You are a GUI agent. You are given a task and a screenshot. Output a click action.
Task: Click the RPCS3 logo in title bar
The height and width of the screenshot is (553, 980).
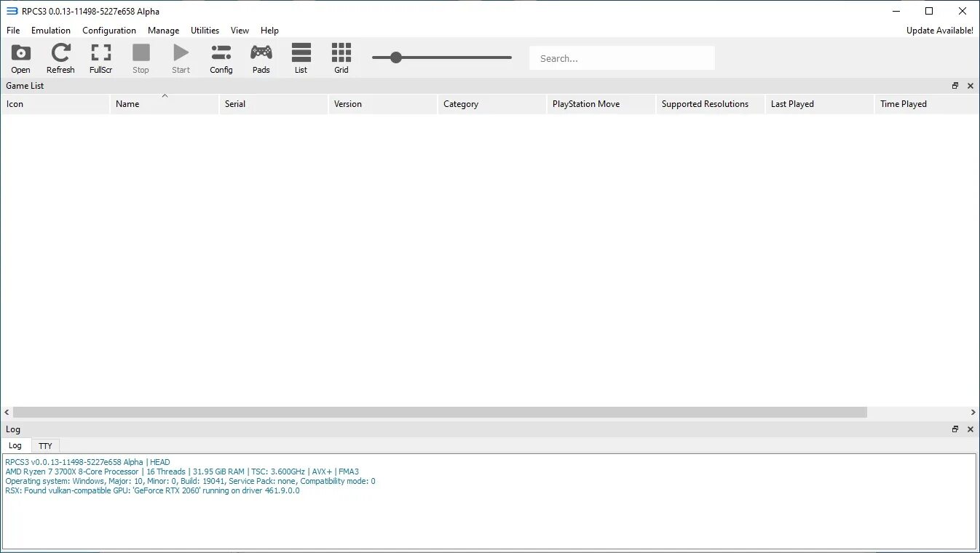pyautogui.click(x=12, y=11)
